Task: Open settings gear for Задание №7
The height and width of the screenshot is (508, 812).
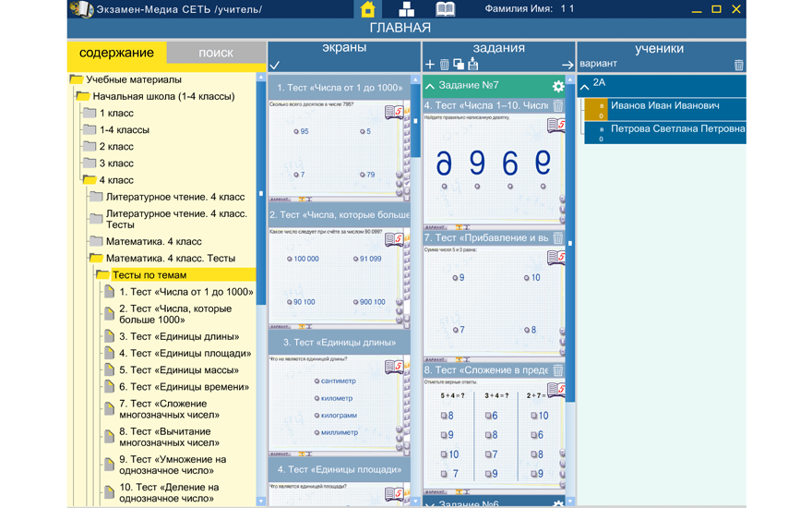Action: tap(558, 86)
